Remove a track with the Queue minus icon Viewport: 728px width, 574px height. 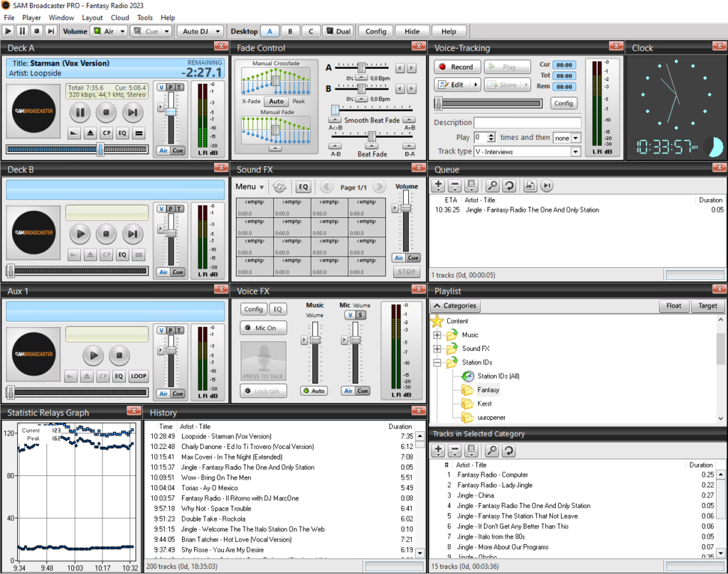click(455, 185)
